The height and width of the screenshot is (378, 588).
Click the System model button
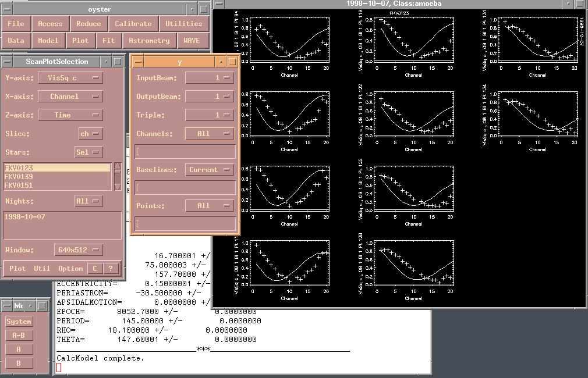pos(19,322)
